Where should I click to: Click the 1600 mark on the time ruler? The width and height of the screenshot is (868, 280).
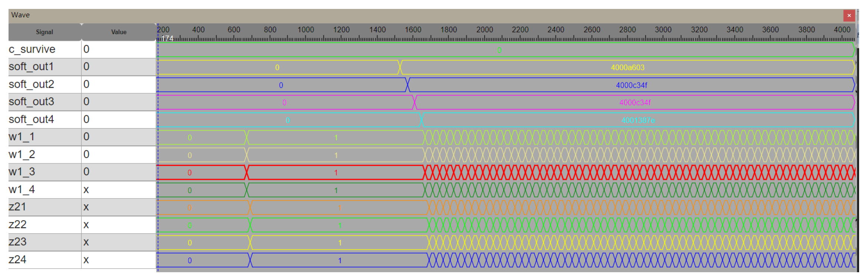[x=413, y=30]
